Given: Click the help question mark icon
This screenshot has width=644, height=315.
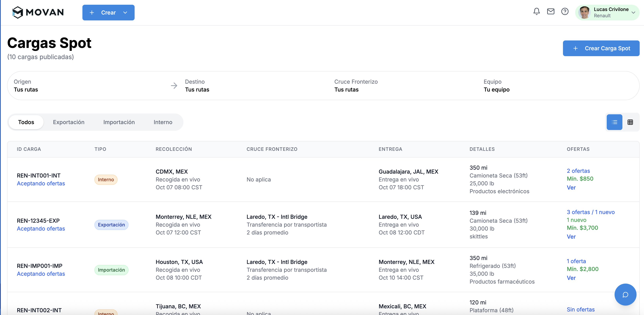Looking at the screenshot, I should click(565, 11).
